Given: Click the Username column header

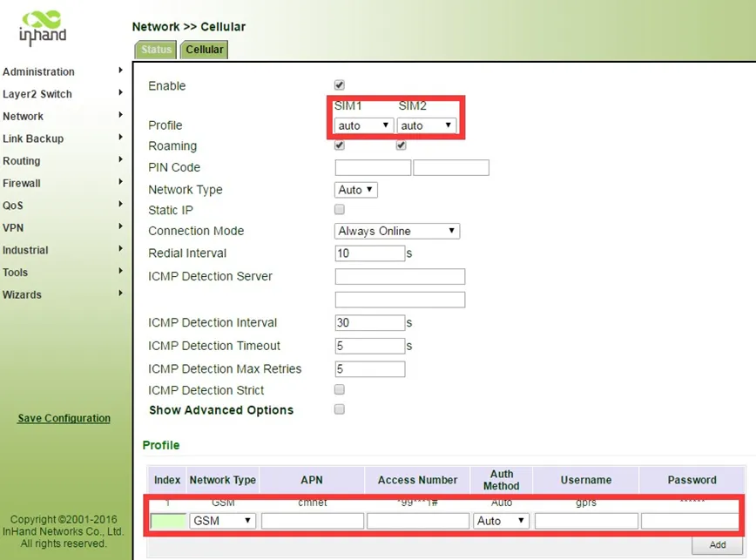Looking at the screenshot, I should (586, 480).
